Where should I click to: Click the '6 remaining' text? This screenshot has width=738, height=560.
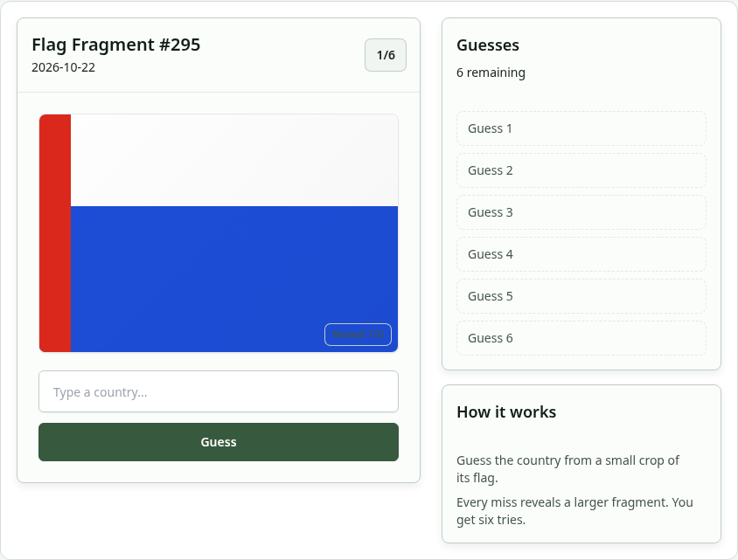[491, 73]
